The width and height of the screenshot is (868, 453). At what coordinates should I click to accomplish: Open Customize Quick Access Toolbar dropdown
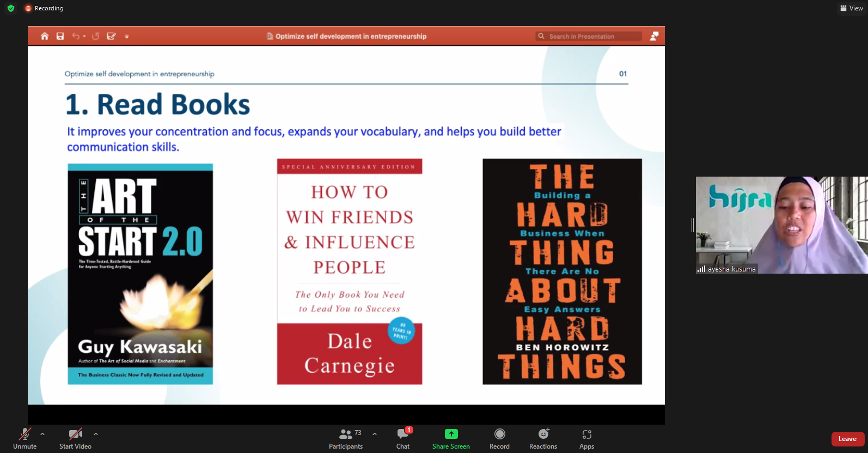pos(127,37)
